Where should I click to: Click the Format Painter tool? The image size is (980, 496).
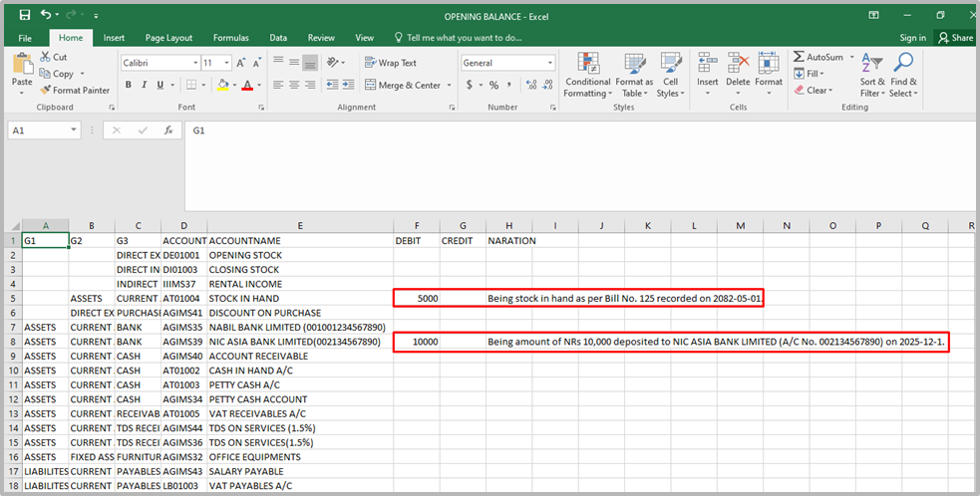click(75, 90)
